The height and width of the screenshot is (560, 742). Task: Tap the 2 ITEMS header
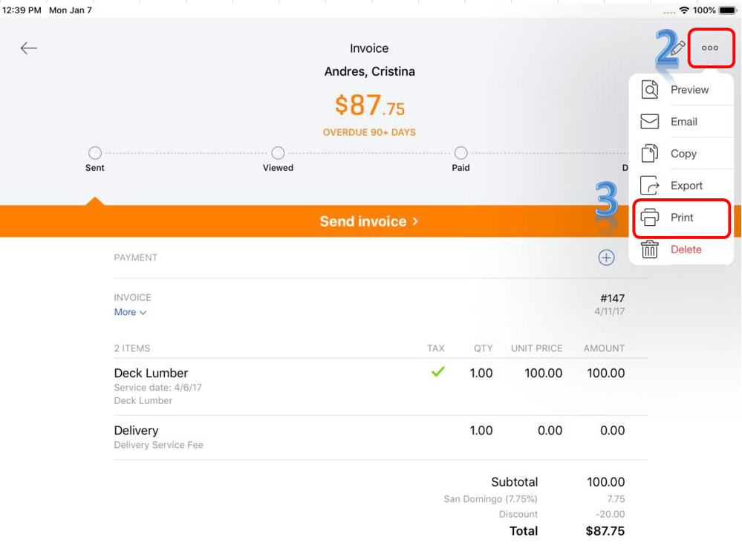(132, 348)
